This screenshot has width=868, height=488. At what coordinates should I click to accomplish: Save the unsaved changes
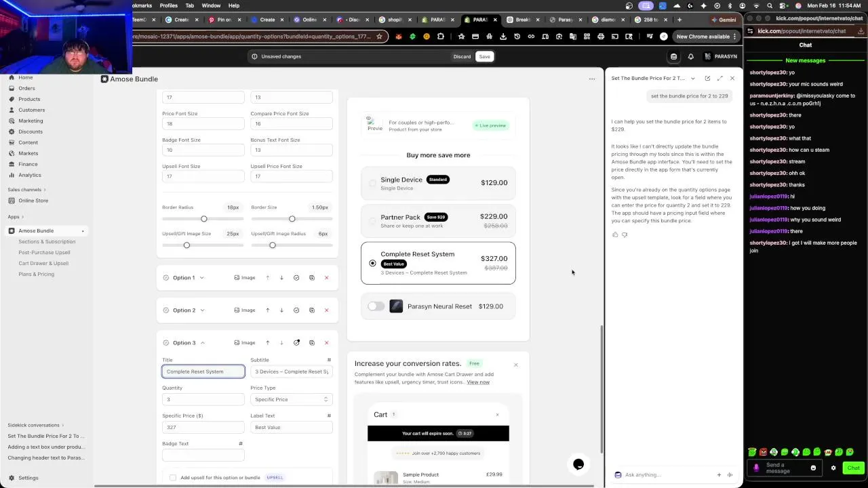[x=484, y=56]
